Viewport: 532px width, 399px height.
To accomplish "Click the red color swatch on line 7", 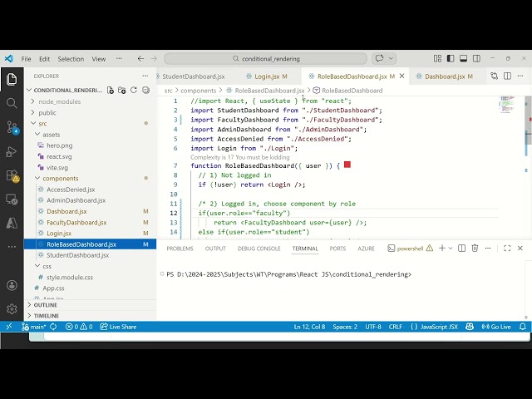I will click(x=347, y=165).
